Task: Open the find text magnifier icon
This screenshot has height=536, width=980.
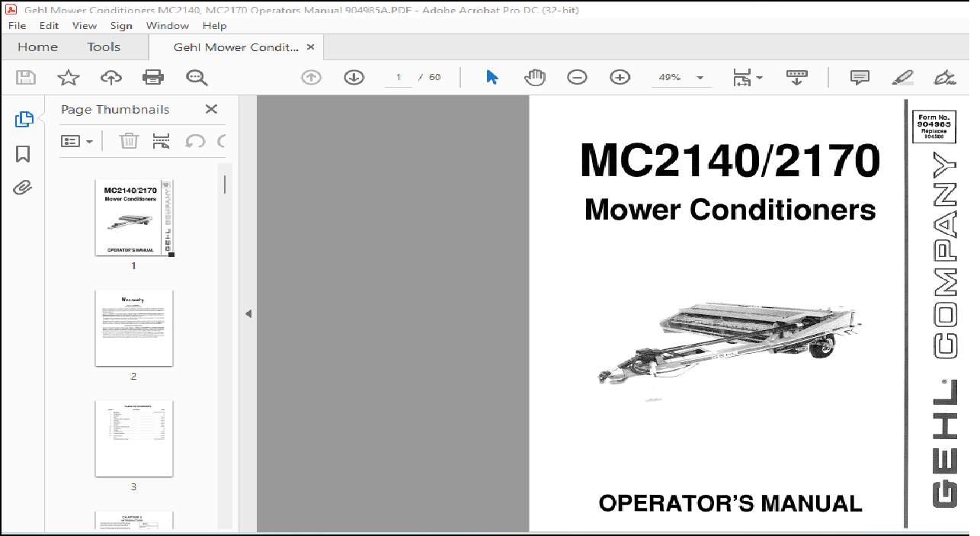Action: tap(197, 77)
